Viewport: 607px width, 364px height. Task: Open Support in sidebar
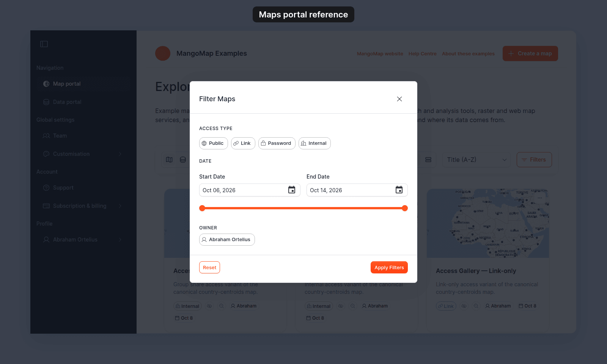pyautogui.click(x=83, y=188)
